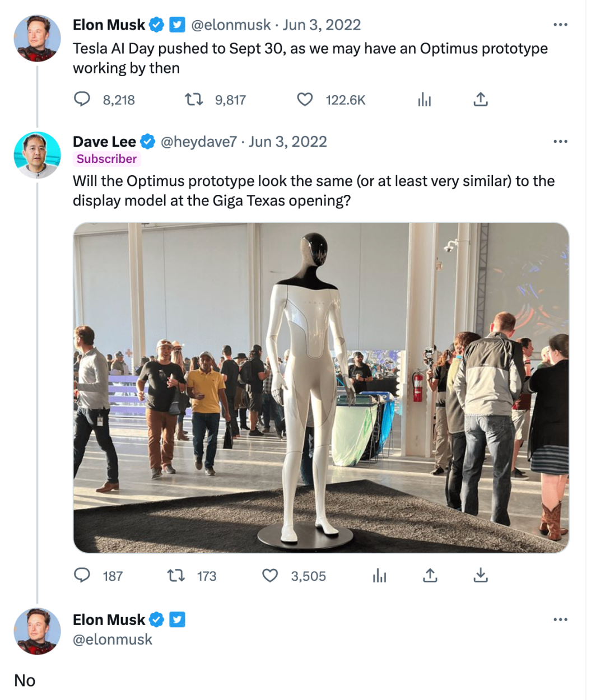Like the tweet with 122.6K likes
This screenshot has height=700, width=605.
click(x=305, y=100)
